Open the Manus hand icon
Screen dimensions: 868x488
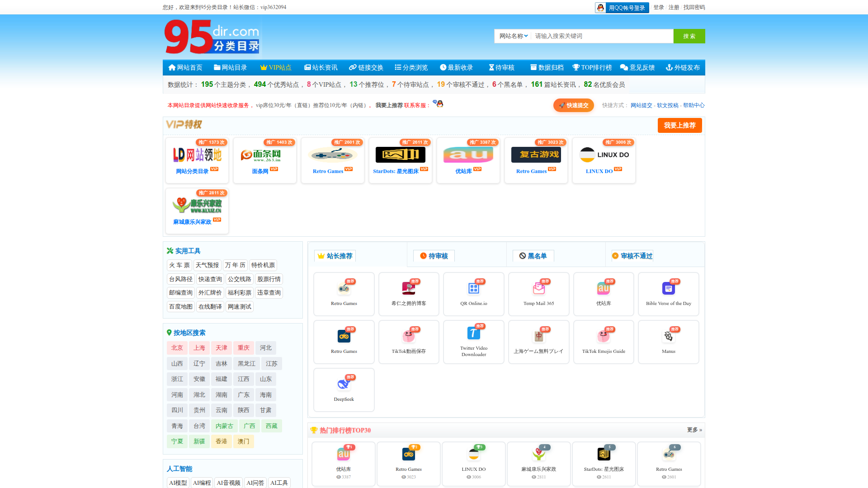point(668,336)
